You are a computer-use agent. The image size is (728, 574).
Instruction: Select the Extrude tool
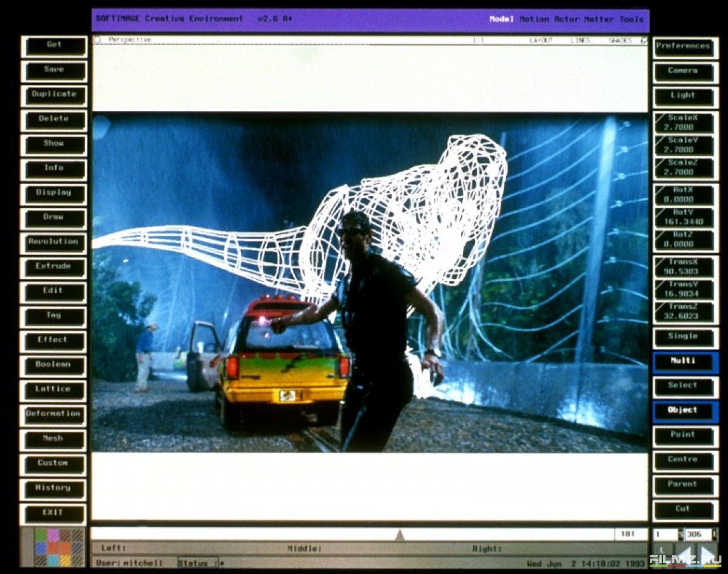click(54, 268)
